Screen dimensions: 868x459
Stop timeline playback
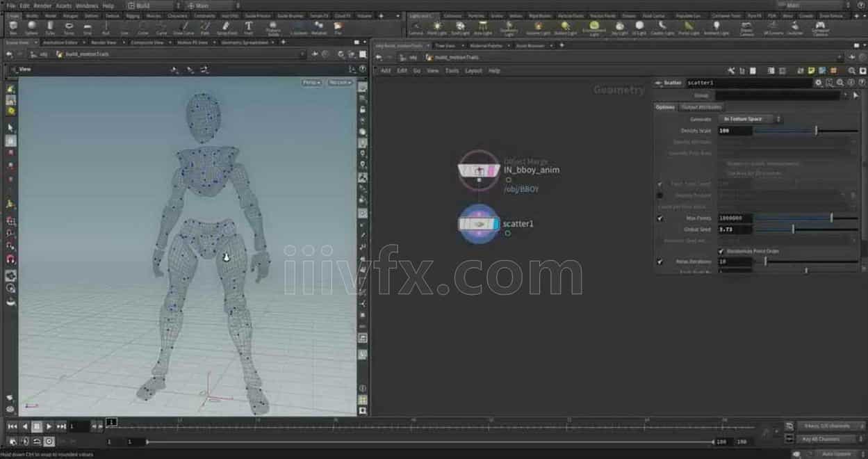[x=37, y=426]
